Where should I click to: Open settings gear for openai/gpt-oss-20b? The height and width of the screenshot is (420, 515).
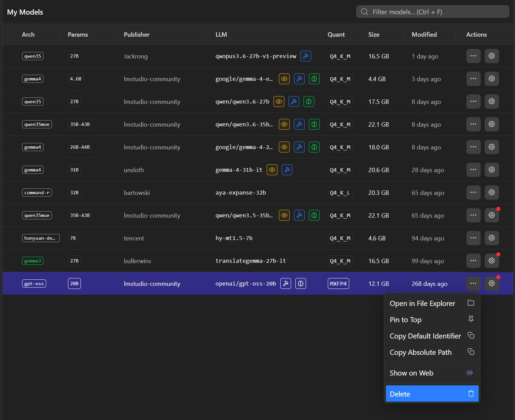point(492,284)
